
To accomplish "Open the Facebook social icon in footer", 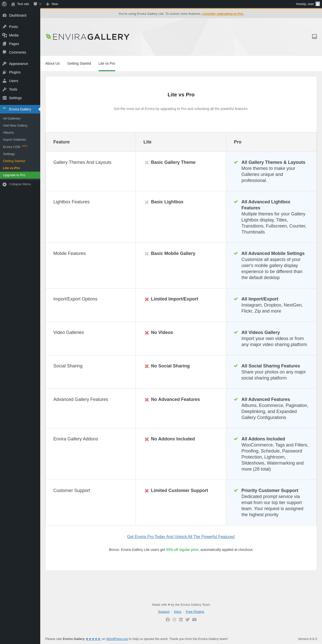I will (168, 620).
